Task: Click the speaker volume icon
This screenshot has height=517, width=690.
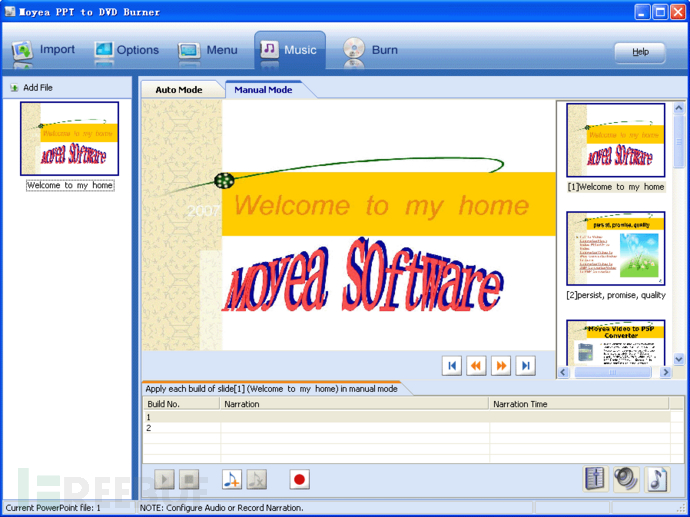Action: coord(626,479)
